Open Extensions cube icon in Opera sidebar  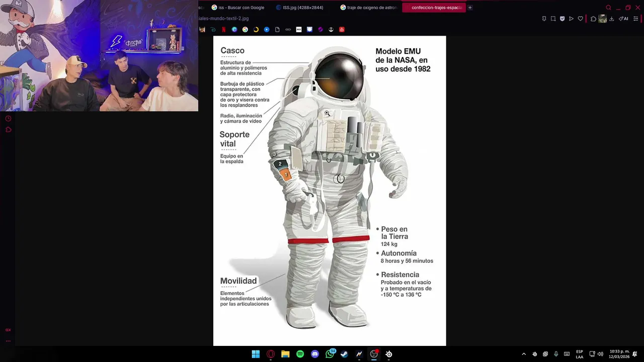8,130
